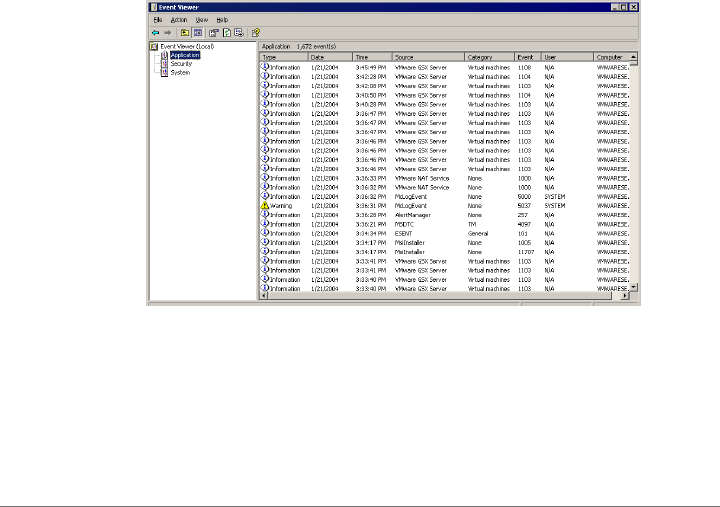Click the Forward arrow toolbar icon

(x=167, y=32)
